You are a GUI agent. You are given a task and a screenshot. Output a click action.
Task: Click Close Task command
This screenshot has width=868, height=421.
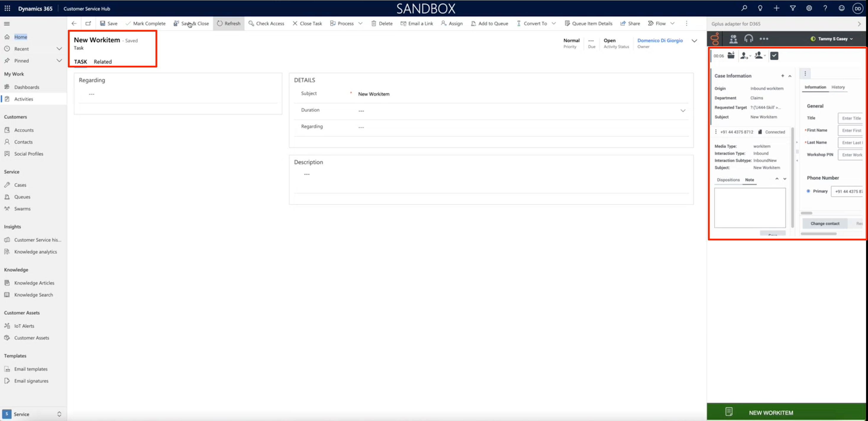click(307, 23)
